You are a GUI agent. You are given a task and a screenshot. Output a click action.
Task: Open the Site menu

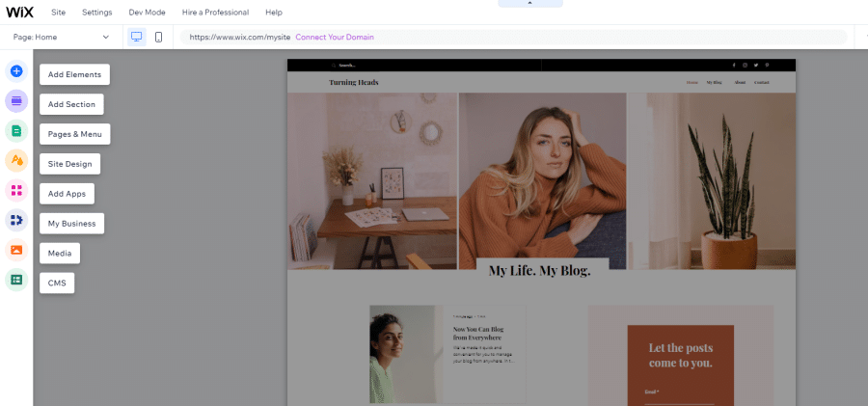click(x=58, y=13)
